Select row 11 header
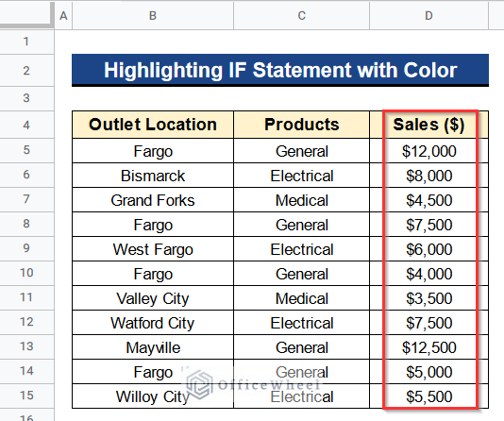 click(x=26, y=297)
